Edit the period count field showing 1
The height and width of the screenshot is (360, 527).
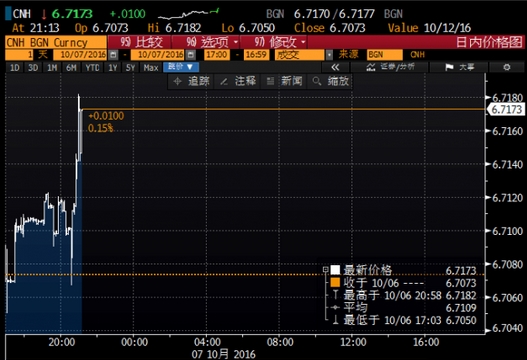19,54
